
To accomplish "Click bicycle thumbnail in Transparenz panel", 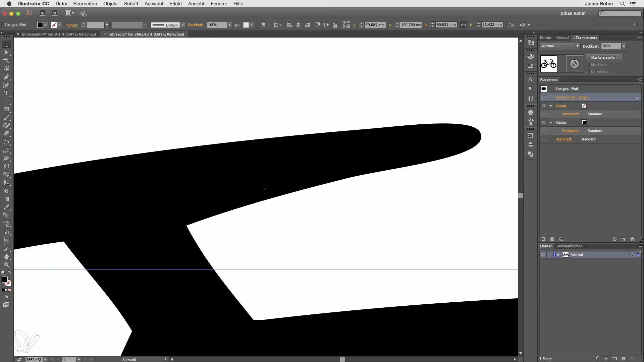I will coord(549,64).
